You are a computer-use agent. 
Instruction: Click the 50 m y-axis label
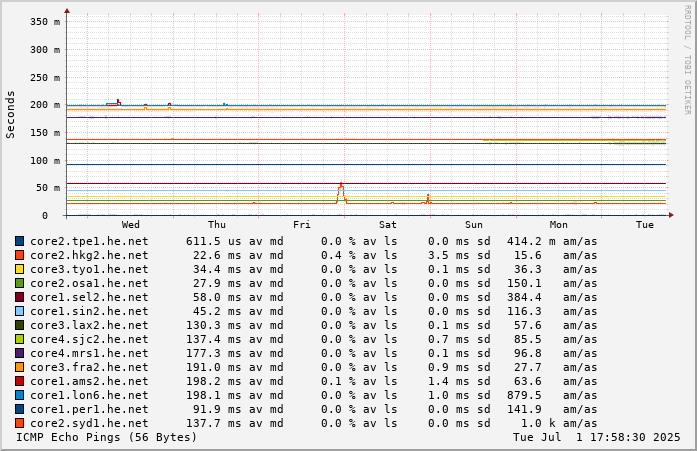coord(48,188)
